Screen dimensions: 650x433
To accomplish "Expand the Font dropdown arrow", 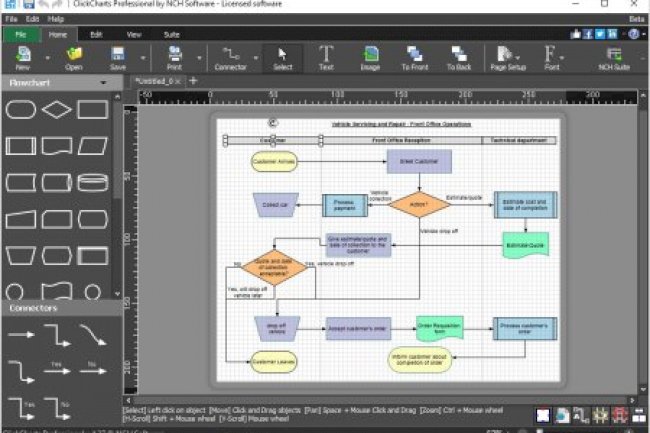I will tap(562, 58).
